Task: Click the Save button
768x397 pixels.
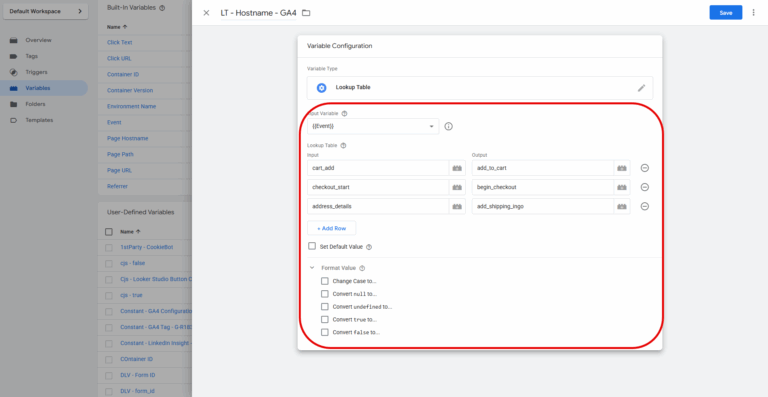Action: [725, 13]
